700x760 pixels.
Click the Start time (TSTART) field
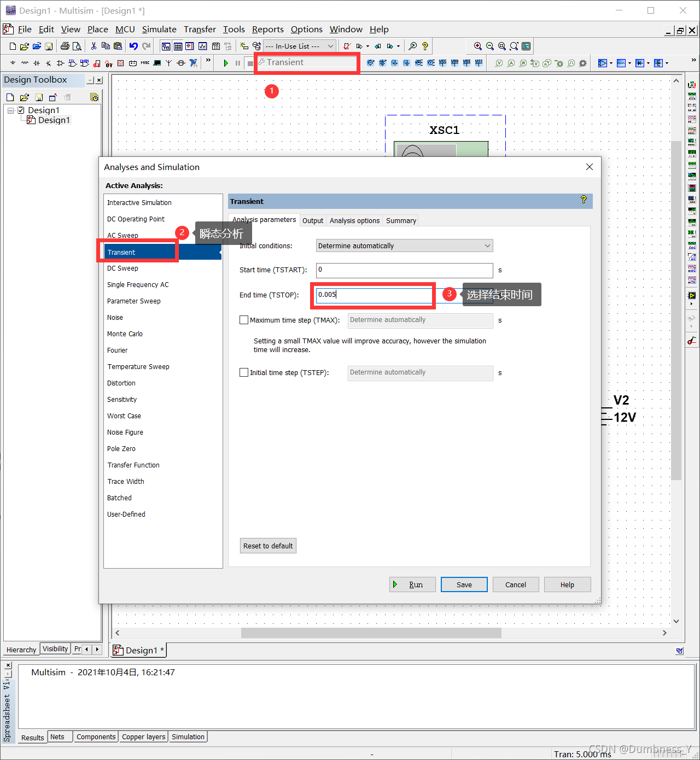point(404,270)
